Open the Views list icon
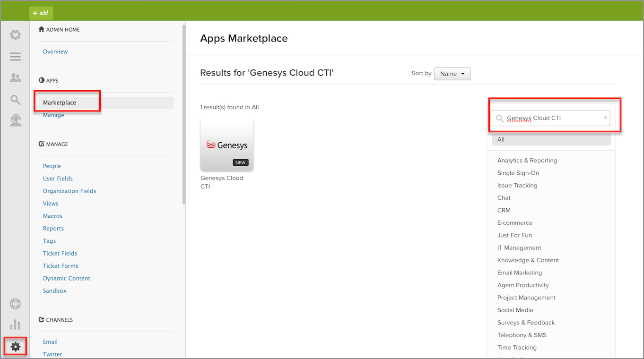The image size is (644, 359). [16, 57]
